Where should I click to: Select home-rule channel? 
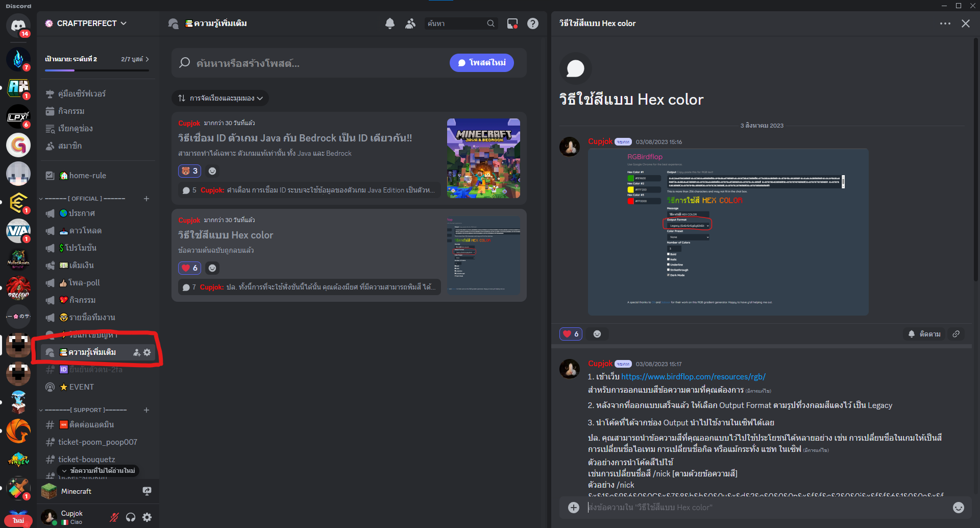coord(98,176)
